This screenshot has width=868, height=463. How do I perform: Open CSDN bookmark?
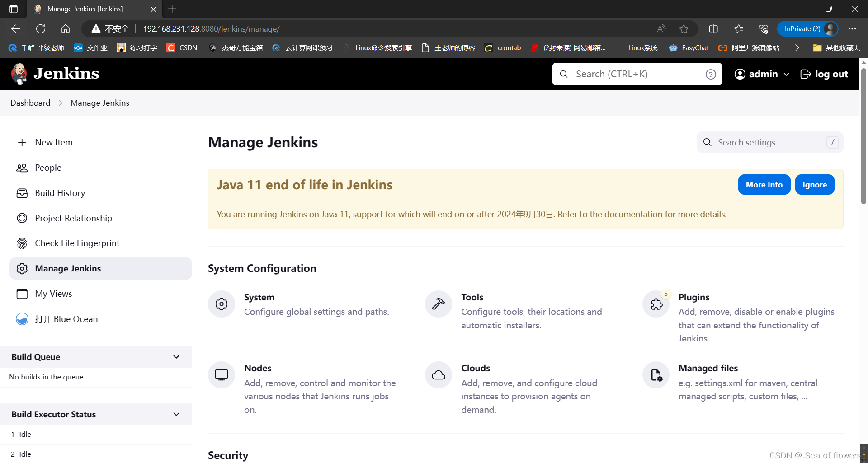coord(182,47)
